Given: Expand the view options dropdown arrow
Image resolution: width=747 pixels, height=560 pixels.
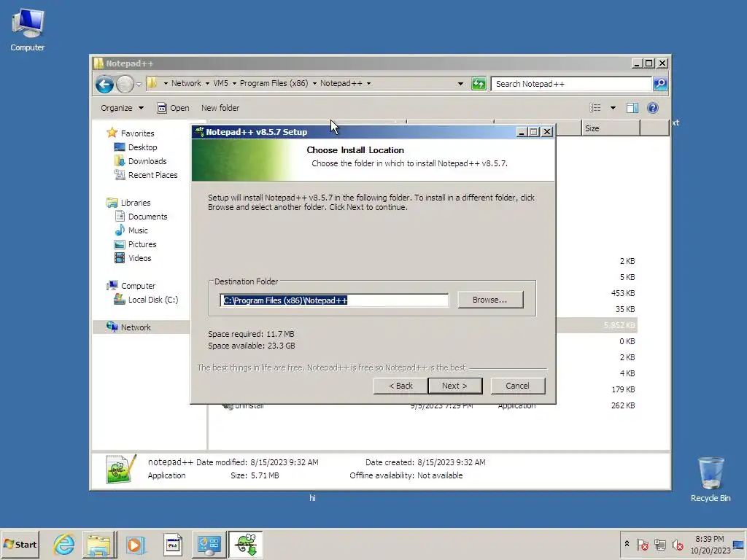Looking at the screenshot, I should click(x=613, y=108).
